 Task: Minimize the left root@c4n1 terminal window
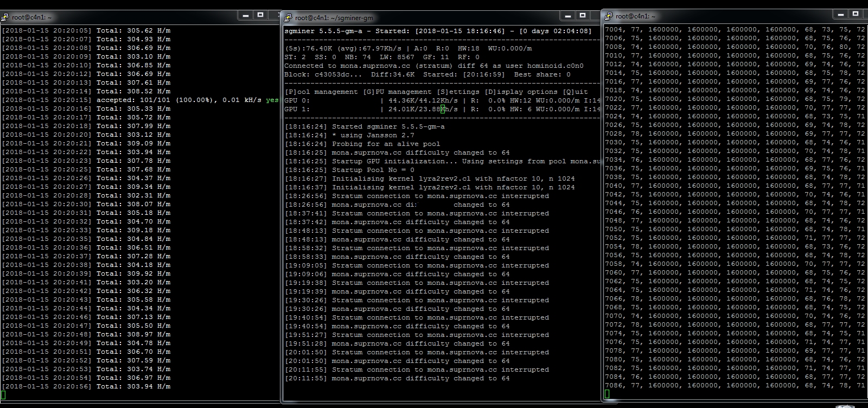coord(246,15)
